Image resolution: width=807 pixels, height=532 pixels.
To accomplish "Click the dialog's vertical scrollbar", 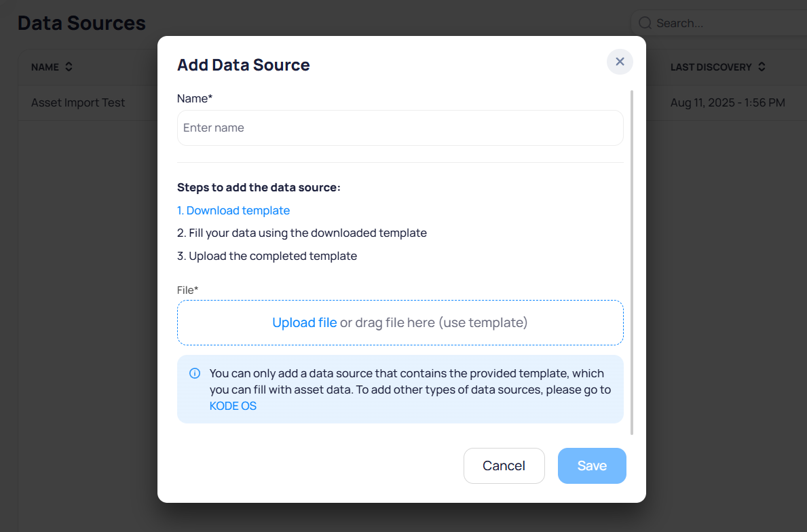I will [x=632, y=261].
